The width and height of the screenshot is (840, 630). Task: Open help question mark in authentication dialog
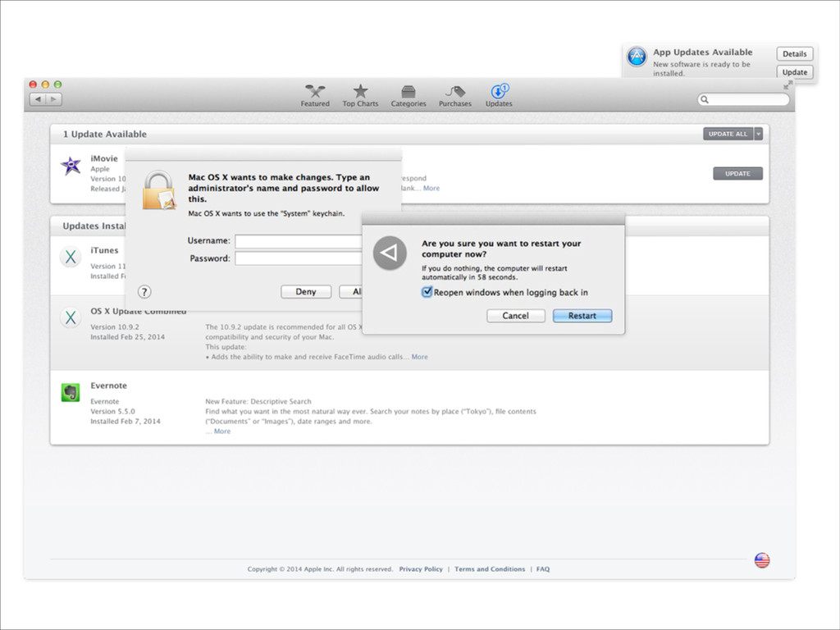(144, 292)
